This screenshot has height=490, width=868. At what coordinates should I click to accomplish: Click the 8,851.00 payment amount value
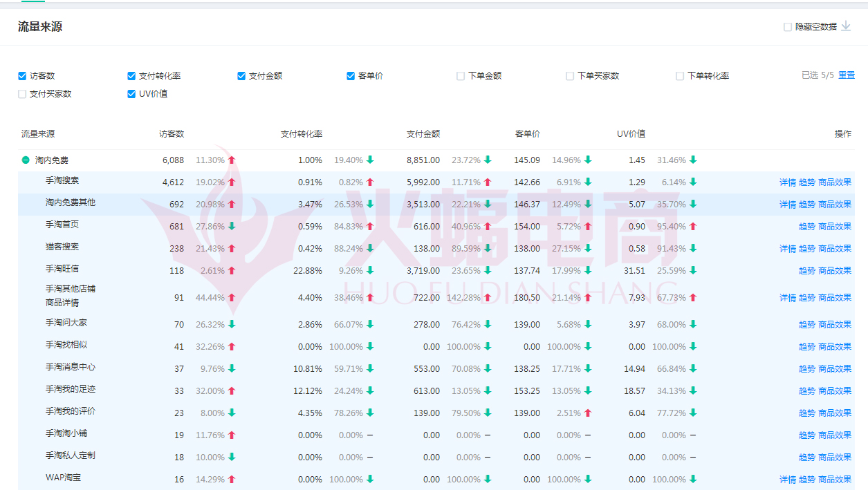tap(423, 160)
